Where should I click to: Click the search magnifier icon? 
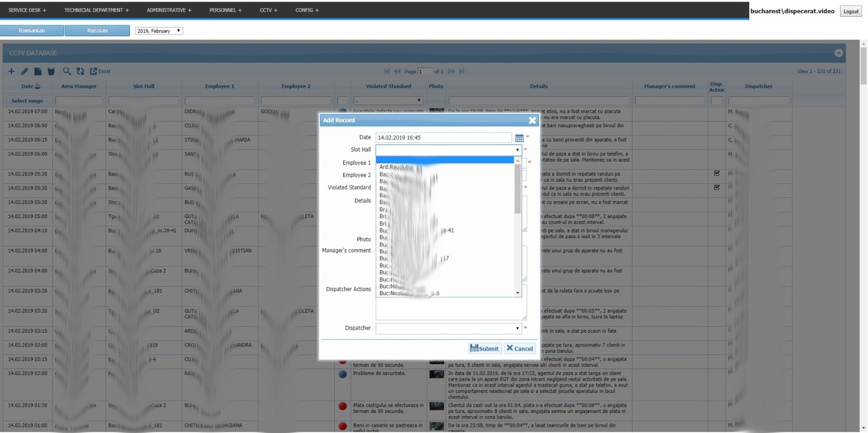67,71
